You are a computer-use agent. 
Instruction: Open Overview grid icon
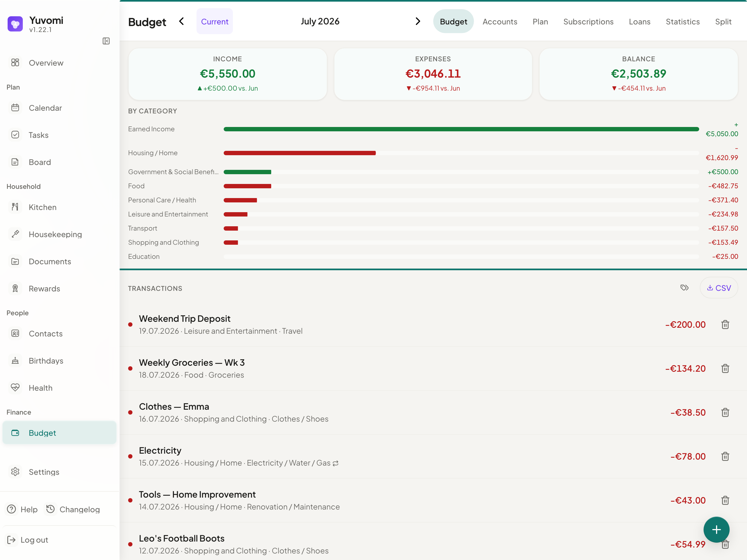(15, 62)
